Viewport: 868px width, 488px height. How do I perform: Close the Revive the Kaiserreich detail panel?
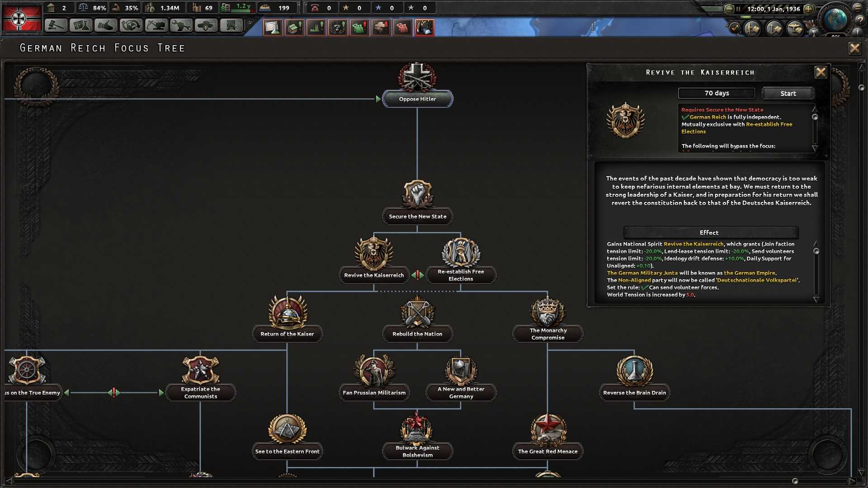click(x=821, y=72)
